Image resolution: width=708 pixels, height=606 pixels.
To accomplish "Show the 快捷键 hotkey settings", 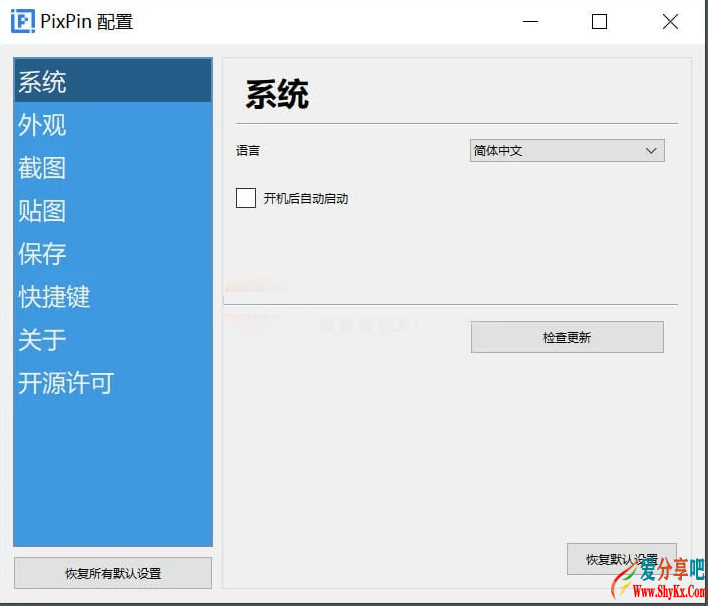I will [112, 296].
